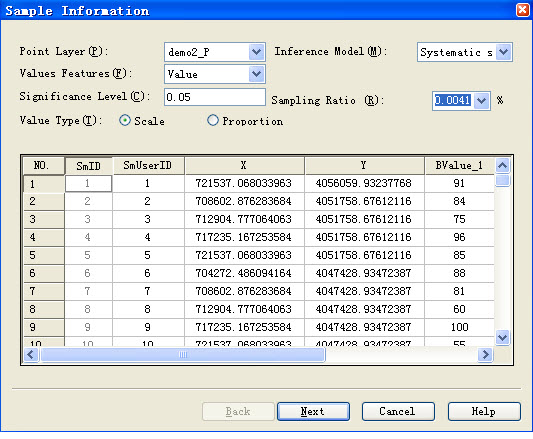Click the vertical scrollbar thumb
The height and width of the screenshot is (439, 533).
(x=502, y=180)
